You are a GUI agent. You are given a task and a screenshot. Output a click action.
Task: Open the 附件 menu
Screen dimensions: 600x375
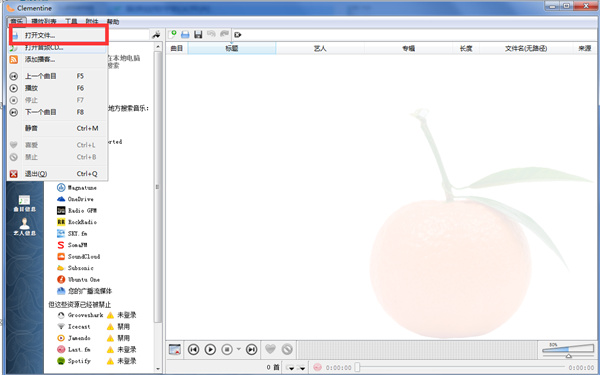click(92, 22)
